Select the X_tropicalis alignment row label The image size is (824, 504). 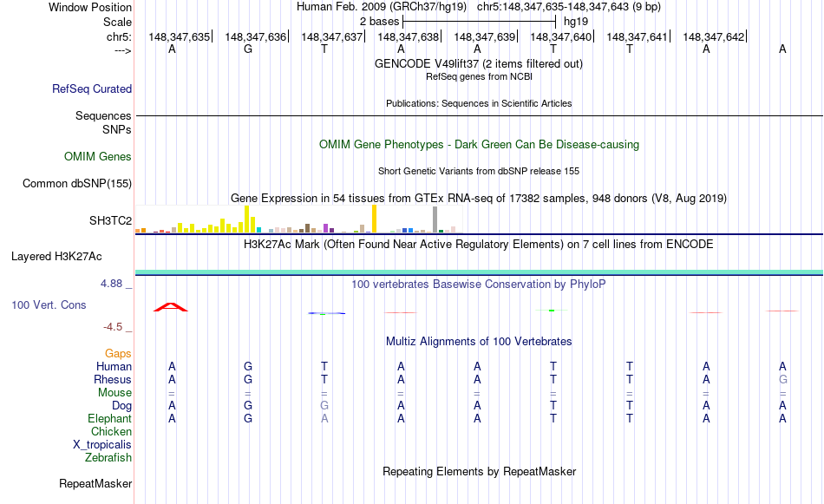click(102, 445)
